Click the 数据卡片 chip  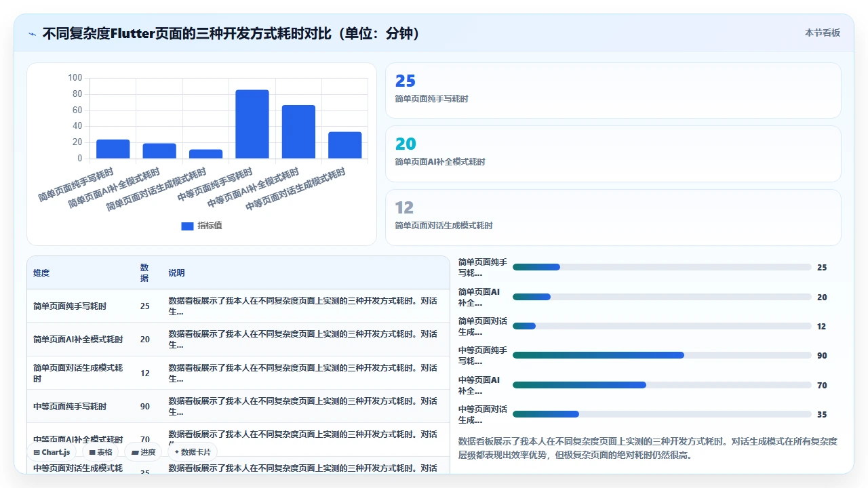pos(193,452)
